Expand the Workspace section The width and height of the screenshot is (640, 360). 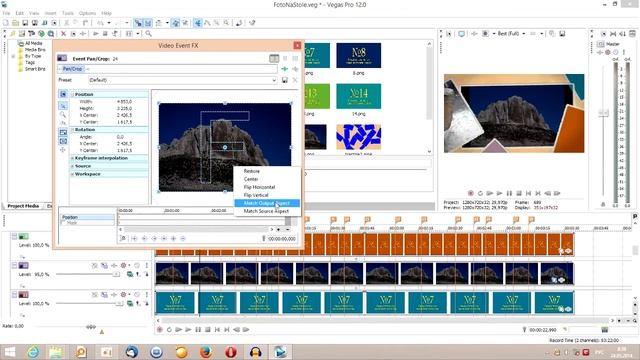tap(72, 174)
